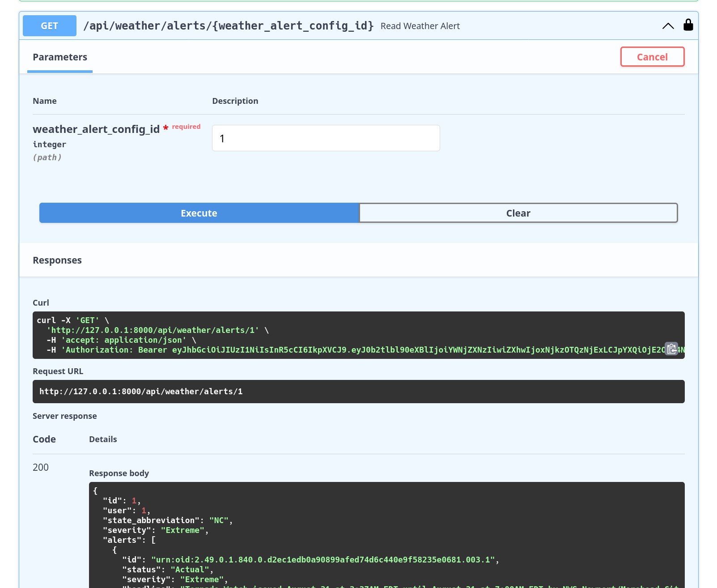Select the Parameters tab
This screenshot has width=717, height=588.
tap(60, 57)
